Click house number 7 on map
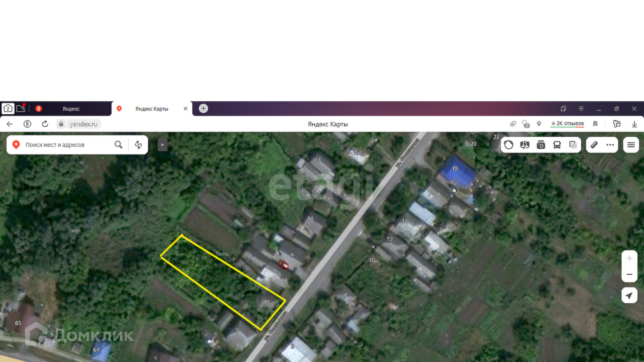This screenshot has height=362, width=644. pyautogui.click(x=278, y=275)
